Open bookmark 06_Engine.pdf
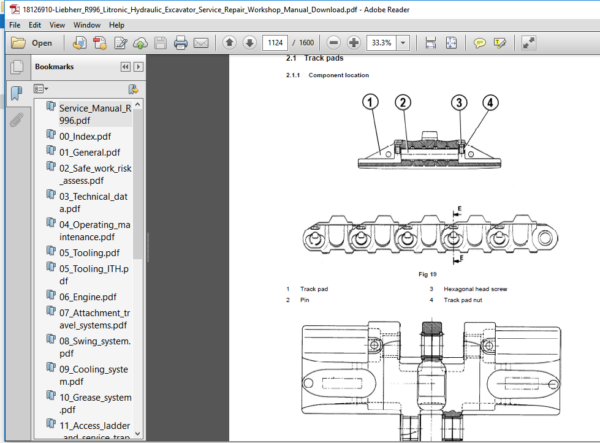The image size is (600, 443). [x=88, y=297]
